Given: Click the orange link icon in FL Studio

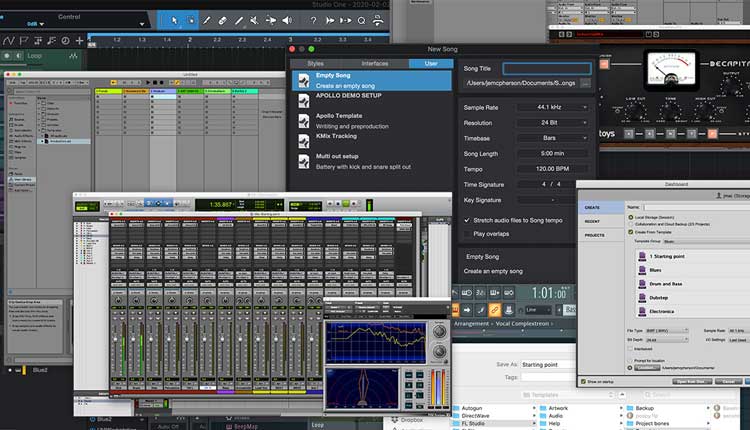Looking at the screenshot, I should point(493,309).
